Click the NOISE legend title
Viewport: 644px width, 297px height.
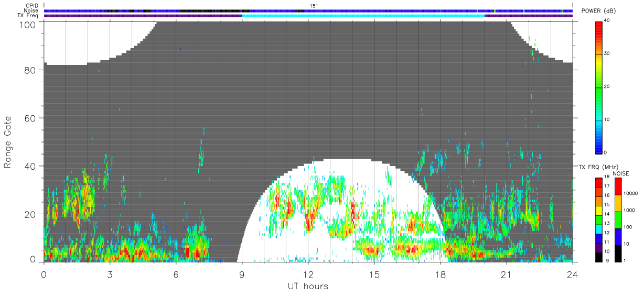[620, 173]
